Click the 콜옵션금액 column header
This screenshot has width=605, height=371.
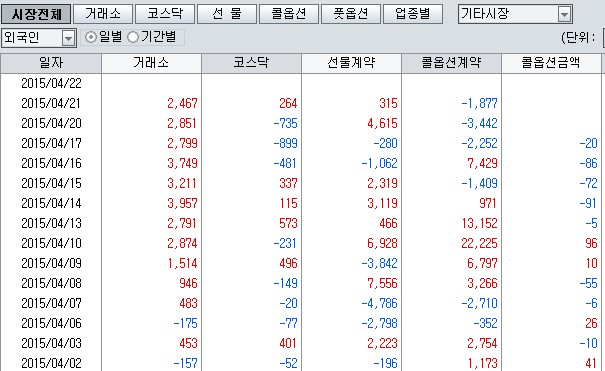click(551, 63)
